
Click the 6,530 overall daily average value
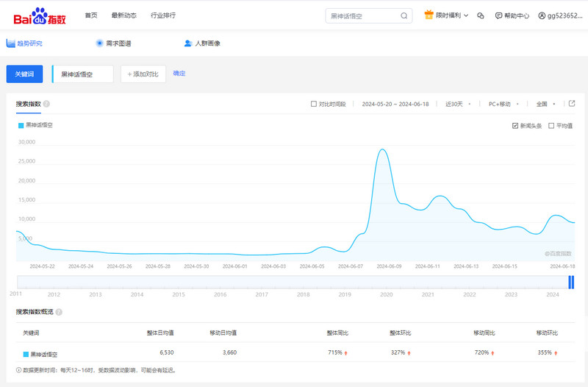point(167,352)
